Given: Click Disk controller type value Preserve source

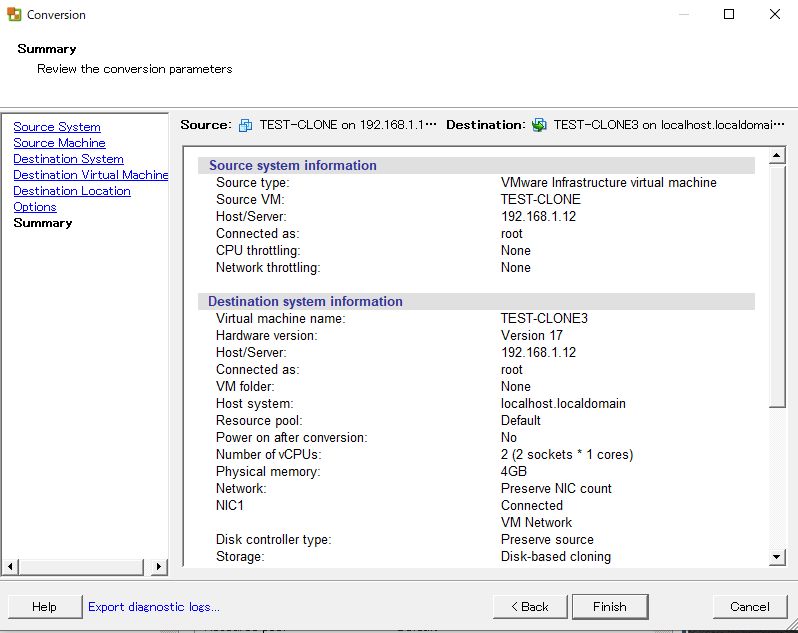Looking at the screenshot, I should point(547,539).
